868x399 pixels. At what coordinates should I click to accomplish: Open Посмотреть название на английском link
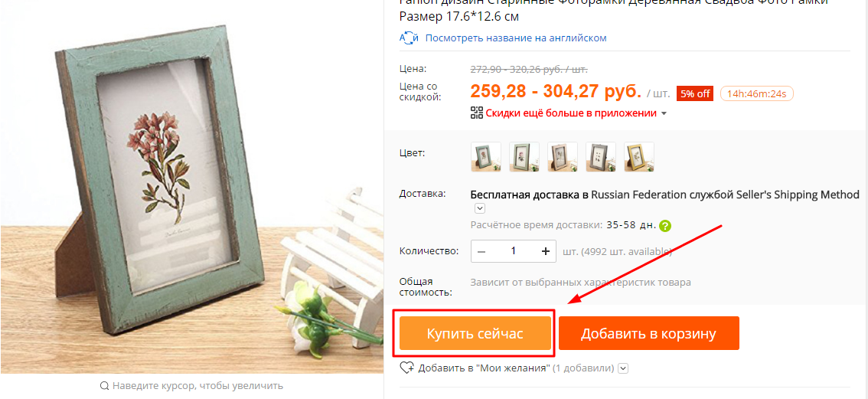pos(516,38)
